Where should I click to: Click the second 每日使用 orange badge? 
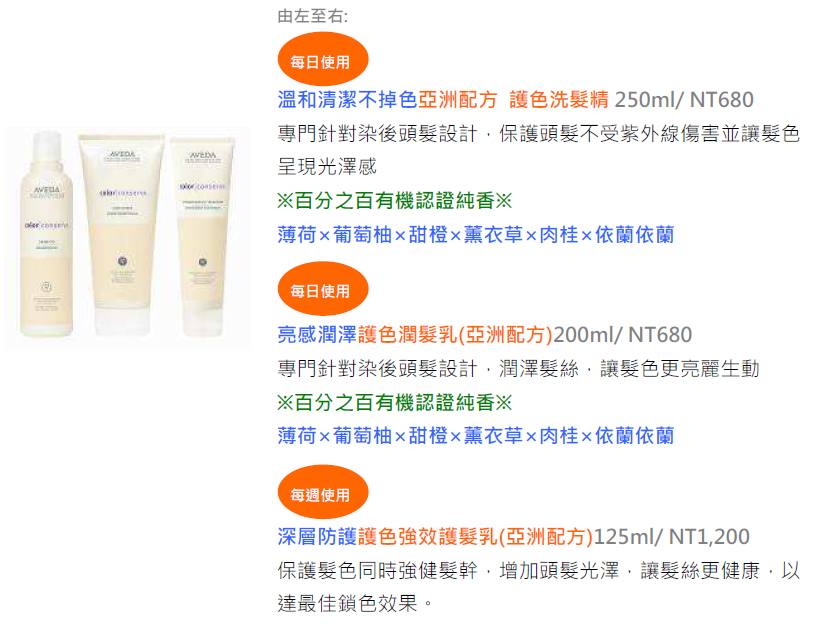point(323,289)
